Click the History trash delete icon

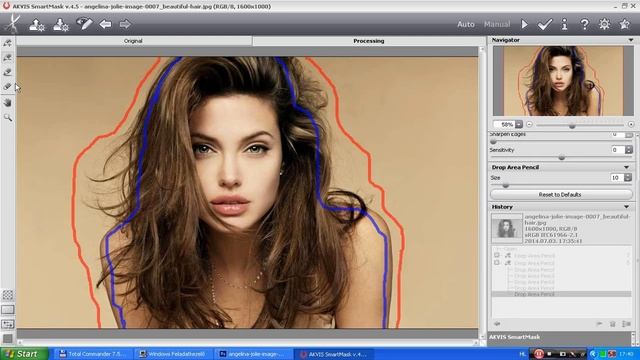click(613, 324)
